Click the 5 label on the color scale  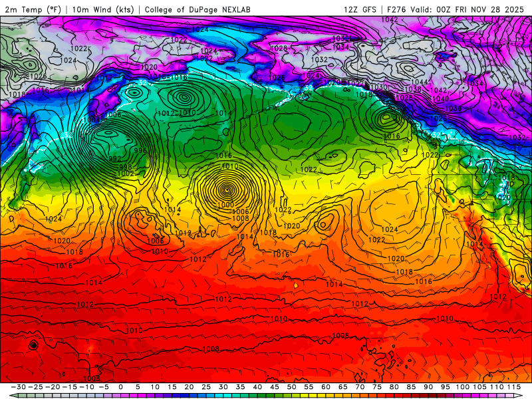point(138,387)
